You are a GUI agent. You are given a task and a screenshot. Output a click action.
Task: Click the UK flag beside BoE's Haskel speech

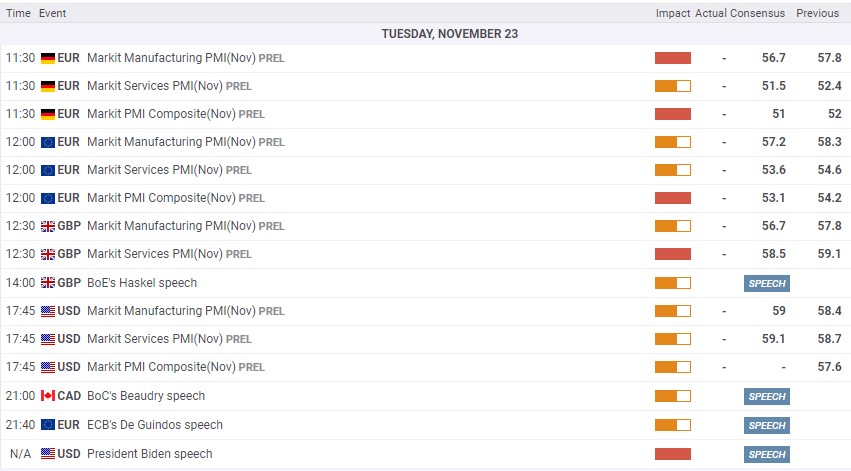pos(47,283)
